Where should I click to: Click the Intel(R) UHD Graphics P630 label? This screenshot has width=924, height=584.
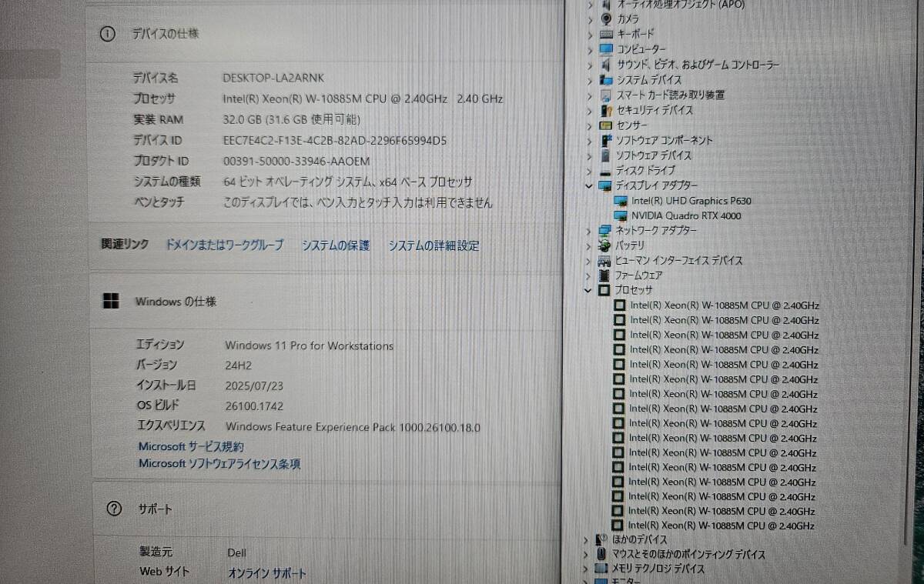pos(691,201)
